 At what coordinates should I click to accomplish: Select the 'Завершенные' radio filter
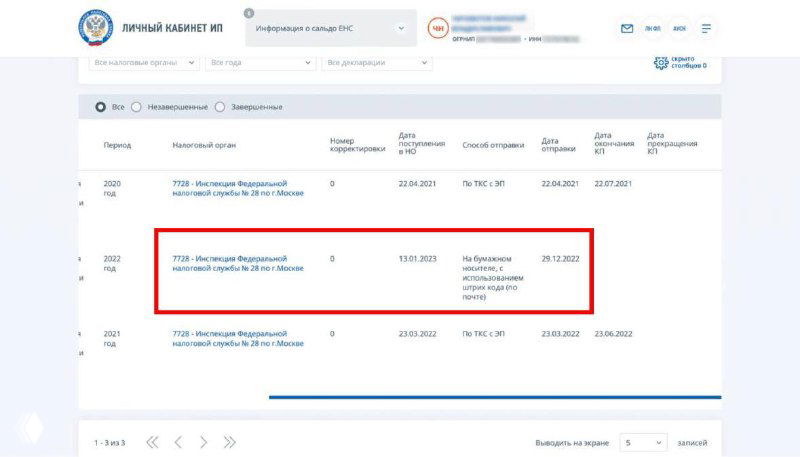(220, 107)
